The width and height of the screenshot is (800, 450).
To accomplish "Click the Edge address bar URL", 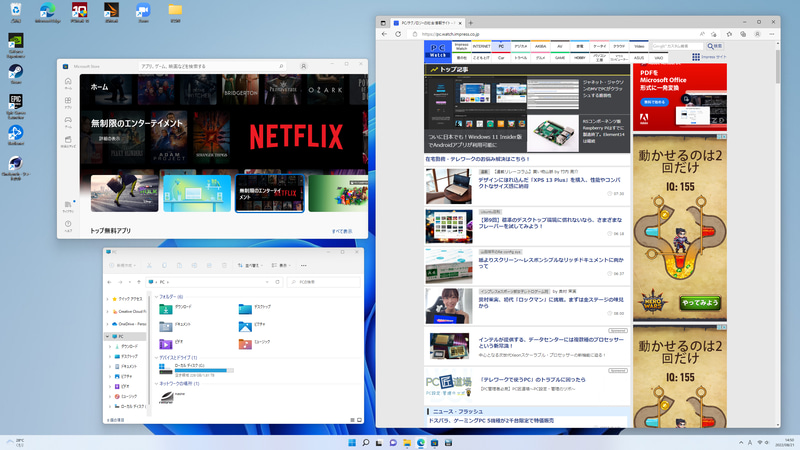I will tap(451, 34).
